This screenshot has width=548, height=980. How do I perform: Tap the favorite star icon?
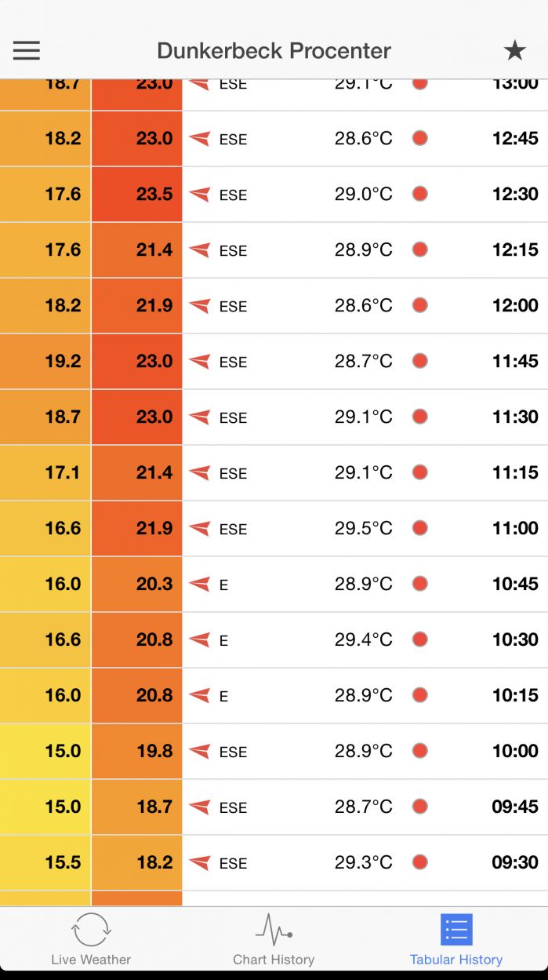[514, 50]
